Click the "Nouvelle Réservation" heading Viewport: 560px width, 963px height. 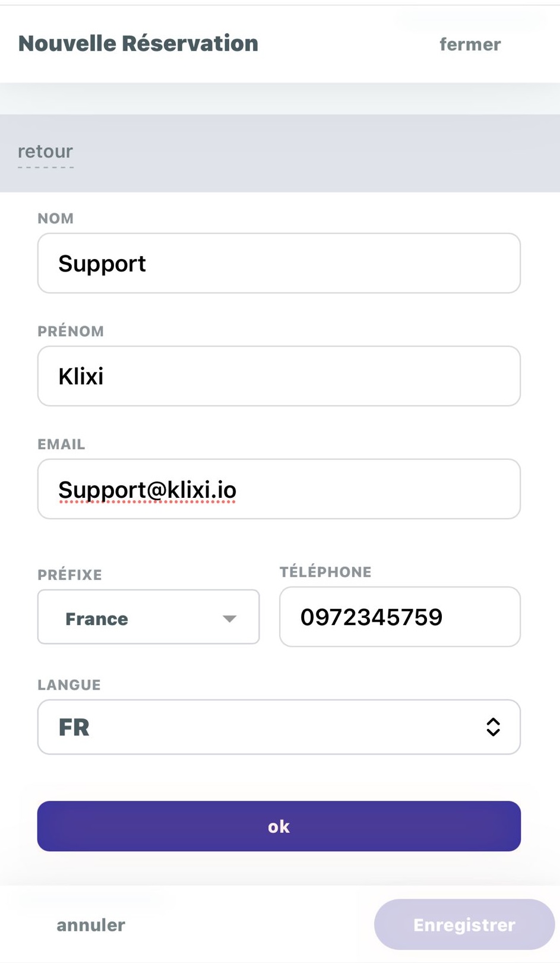click(x=138, y=44)
